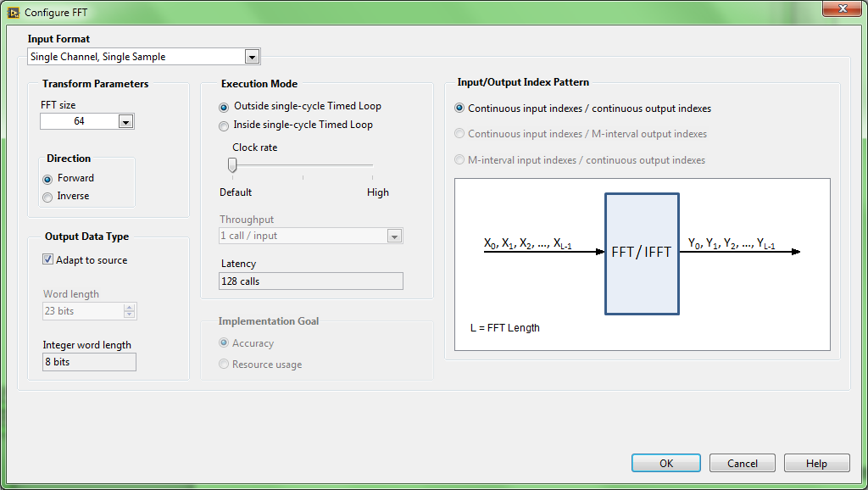This screenshot has height=490, width=868.
Task: Click the Cancel button
Action: pyautogui.click(x=743, y=464)
